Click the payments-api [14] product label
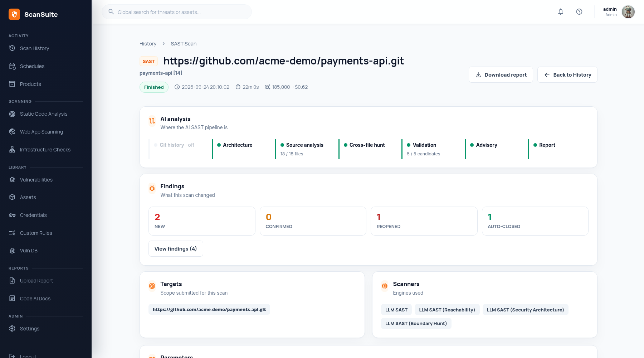Screen dimensions: 644x358 click(x=161, y=73)
